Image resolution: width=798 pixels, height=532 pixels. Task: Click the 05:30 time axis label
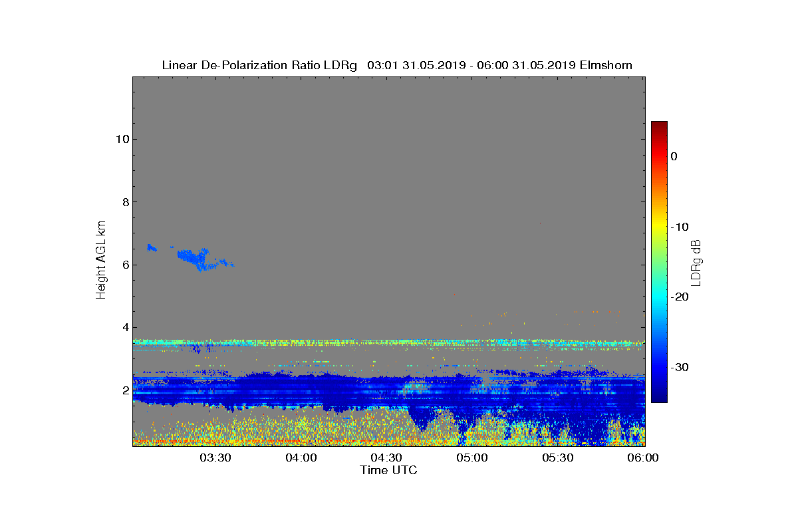[557, 458]
